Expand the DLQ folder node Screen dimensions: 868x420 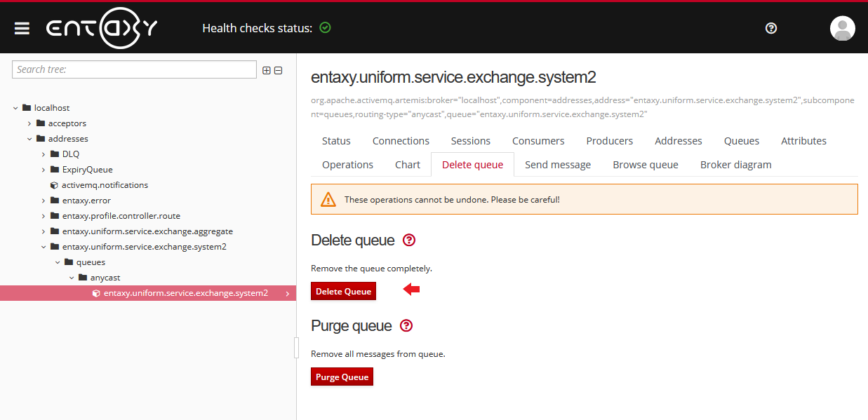pos(44,154)
